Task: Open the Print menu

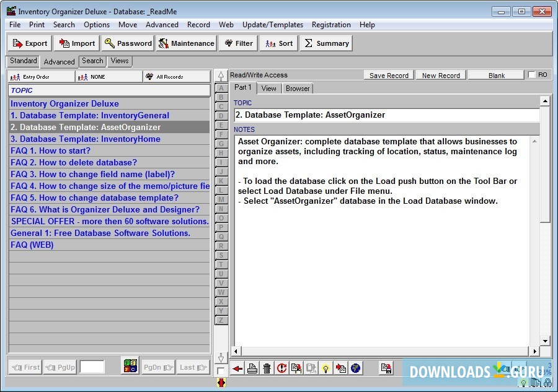Action: [x=37, y=25]
